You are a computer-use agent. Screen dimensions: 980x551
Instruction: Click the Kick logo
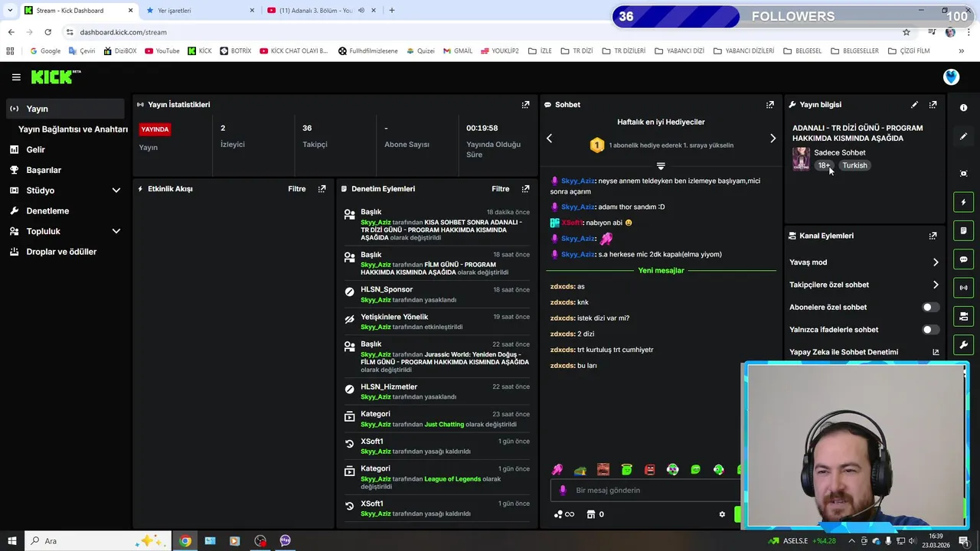[x=56, y=77]
